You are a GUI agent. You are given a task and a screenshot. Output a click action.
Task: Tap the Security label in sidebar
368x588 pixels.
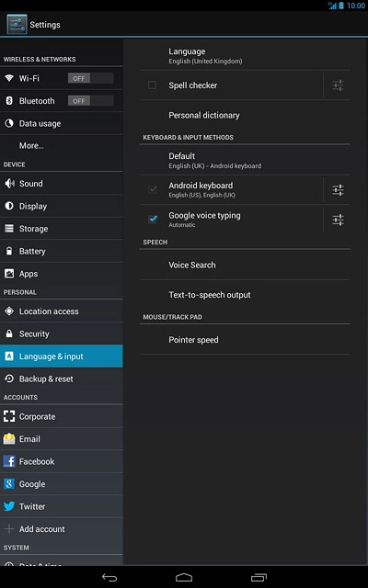click(34, 334)
